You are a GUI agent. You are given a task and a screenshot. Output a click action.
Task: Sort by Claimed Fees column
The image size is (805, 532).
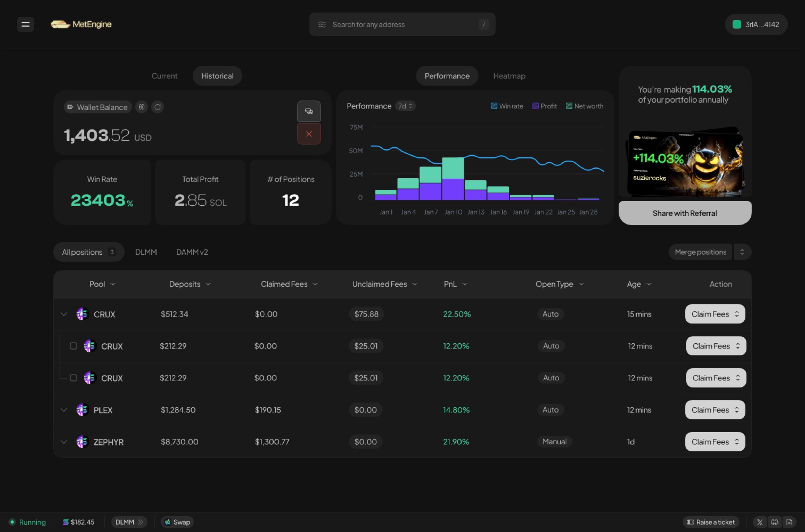(289, 284)
